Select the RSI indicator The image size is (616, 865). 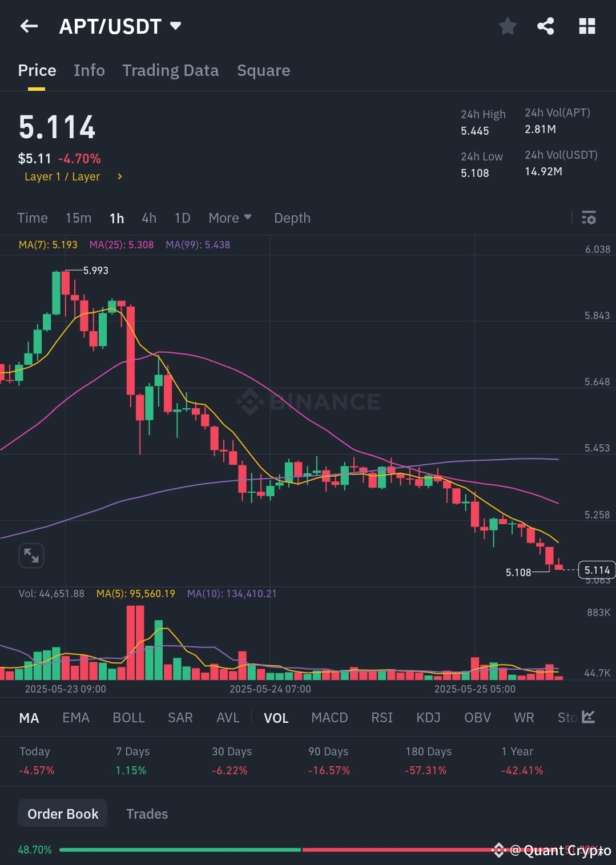(x=381, y=718)
